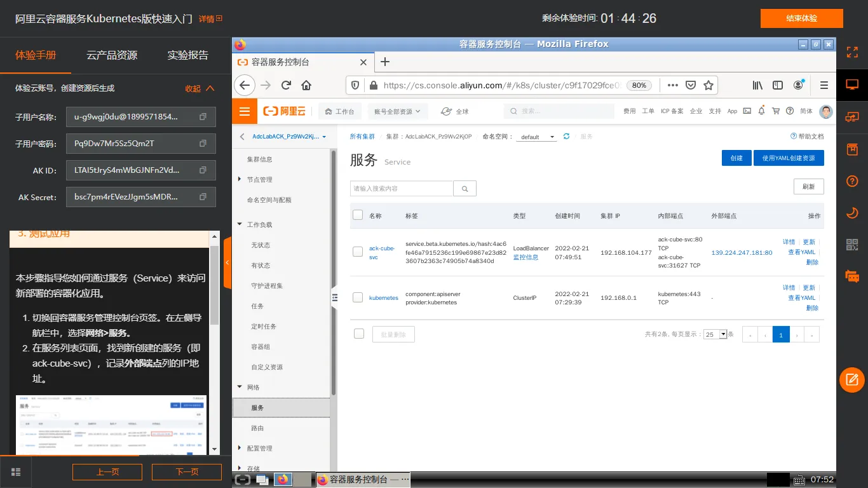The image size is (868, 488).
Task: Collapse the account info with 收起
Action: 200,88
